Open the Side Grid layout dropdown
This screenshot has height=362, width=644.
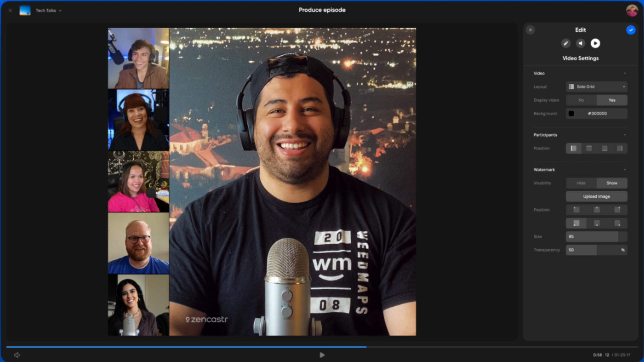(597, 86)
